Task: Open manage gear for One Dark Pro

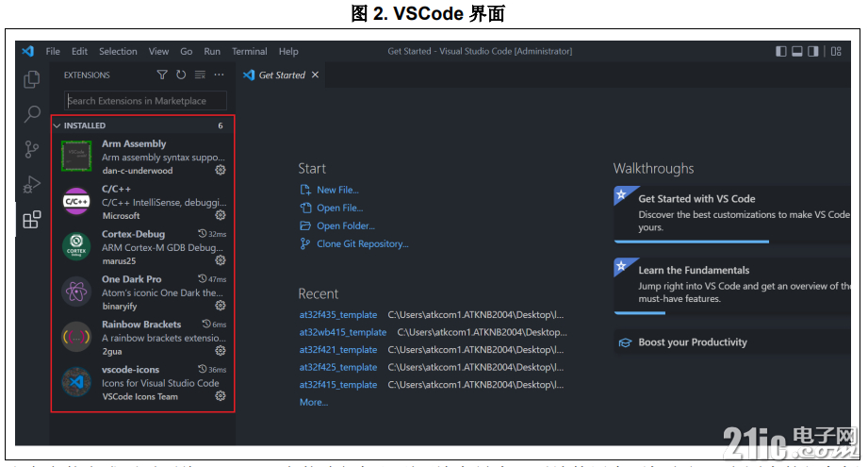Action: coord(221,306)
